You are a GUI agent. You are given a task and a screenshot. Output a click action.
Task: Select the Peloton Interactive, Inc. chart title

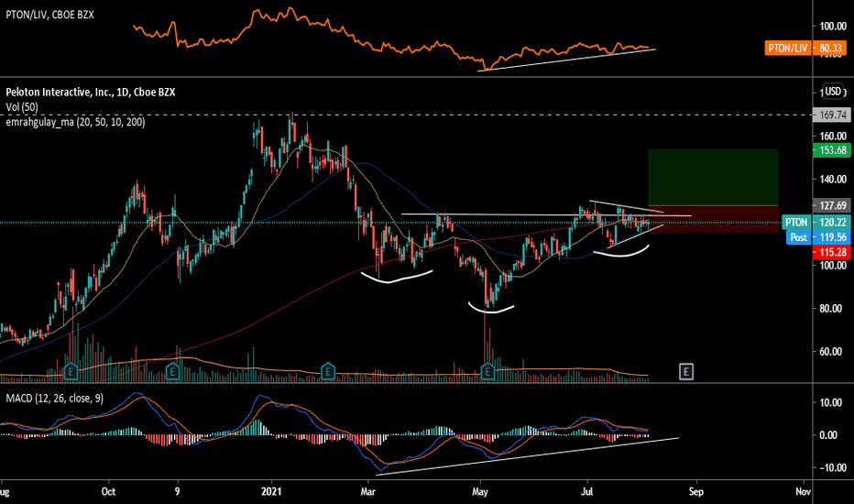(91, 92)
